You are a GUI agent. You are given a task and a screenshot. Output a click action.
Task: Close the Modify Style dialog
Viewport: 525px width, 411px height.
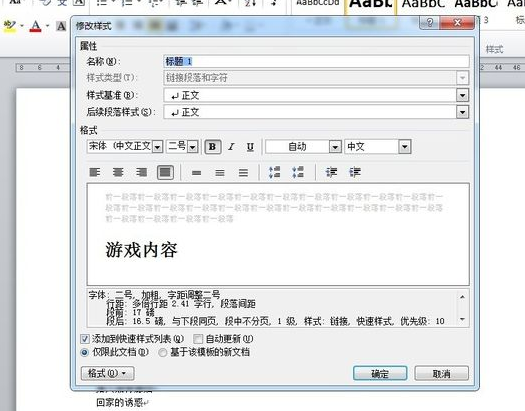click(457, 22)
